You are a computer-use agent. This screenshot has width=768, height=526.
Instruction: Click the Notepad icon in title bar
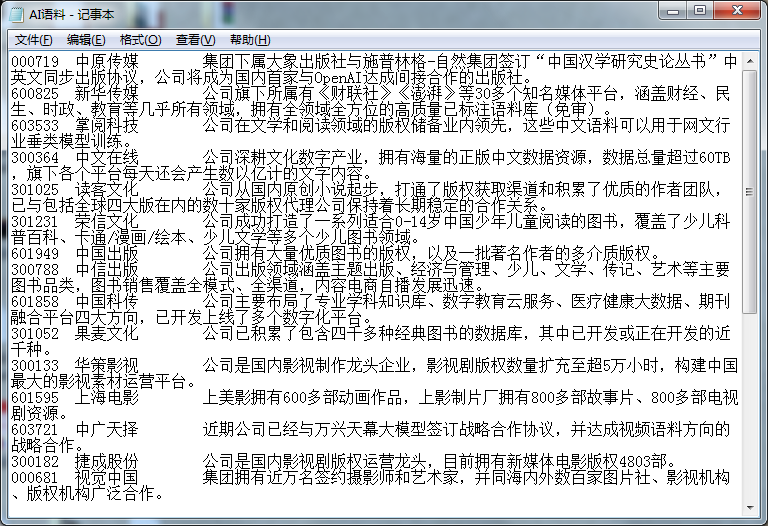16,14
